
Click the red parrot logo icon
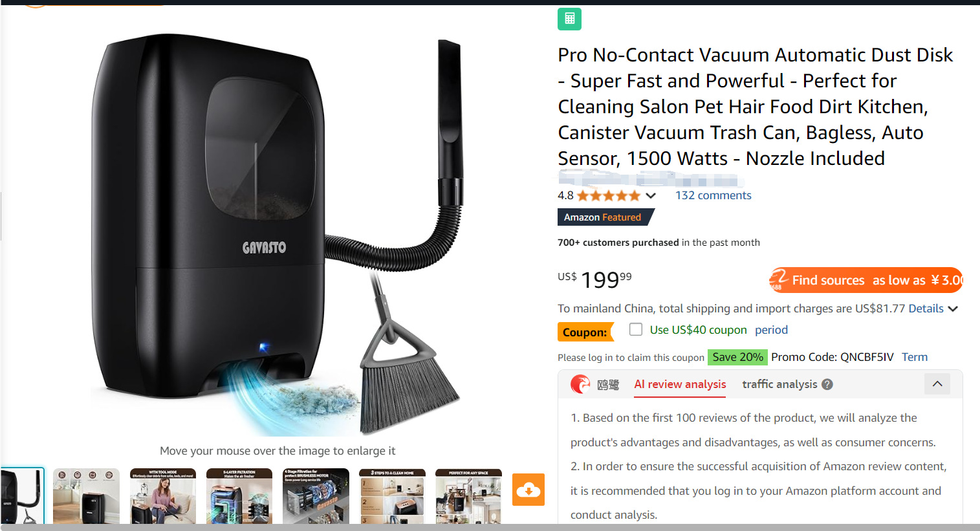pos(580,384)
